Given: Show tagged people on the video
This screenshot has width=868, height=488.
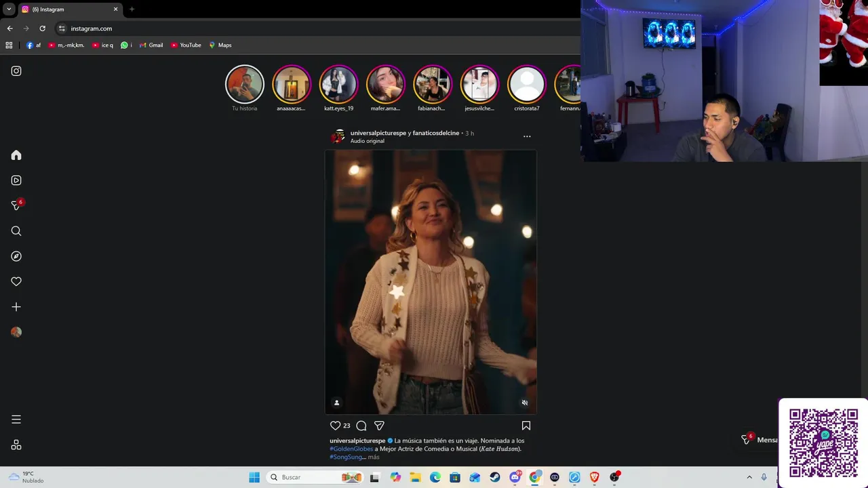Looking at the screenshot, I should click(x=336, y=403).
